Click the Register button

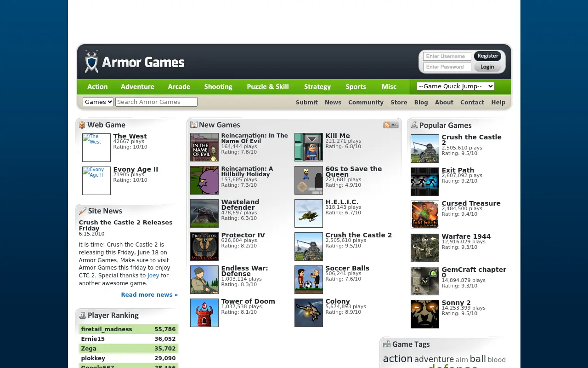[488, 56]
